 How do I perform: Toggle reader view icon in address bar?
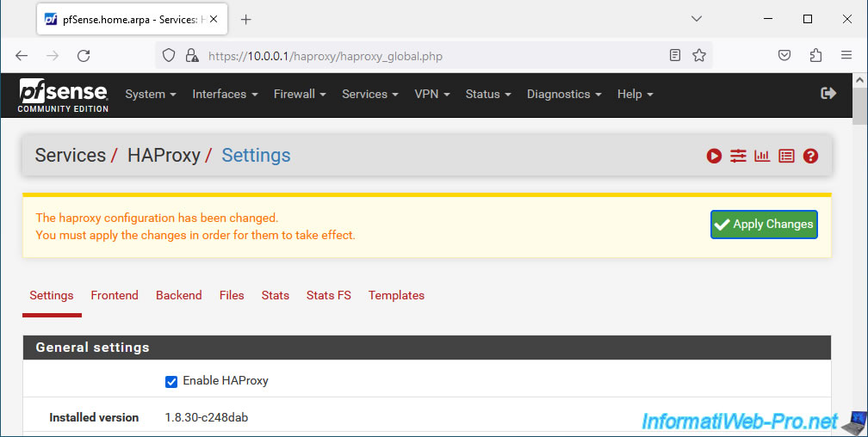[675, 55]
